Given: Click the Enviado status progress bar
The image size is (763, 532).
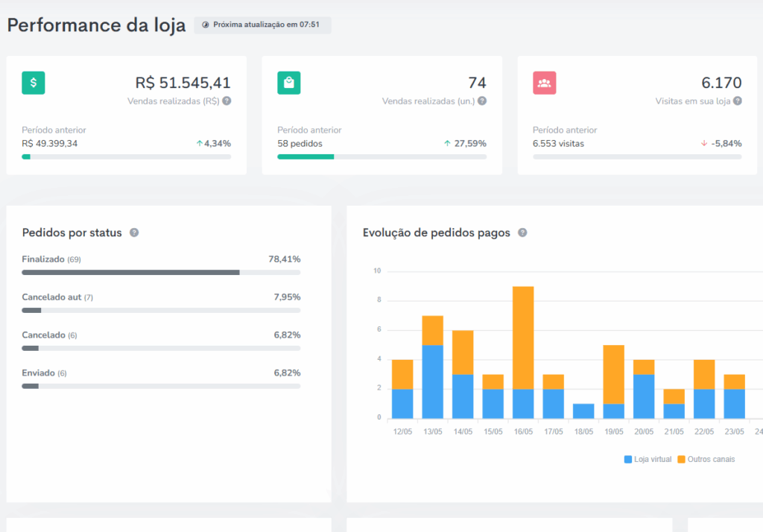Looking at the screenshot, I should 161,386.
